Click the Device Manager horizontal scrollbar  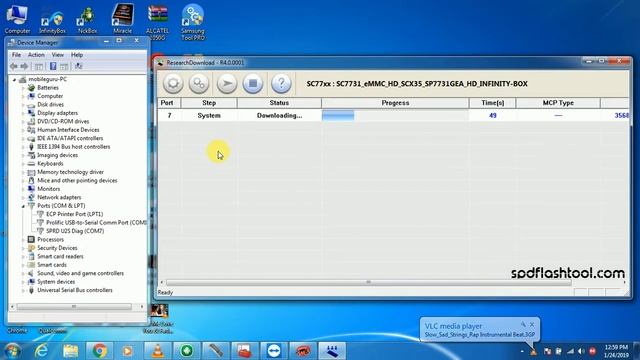tap(74, 307)
